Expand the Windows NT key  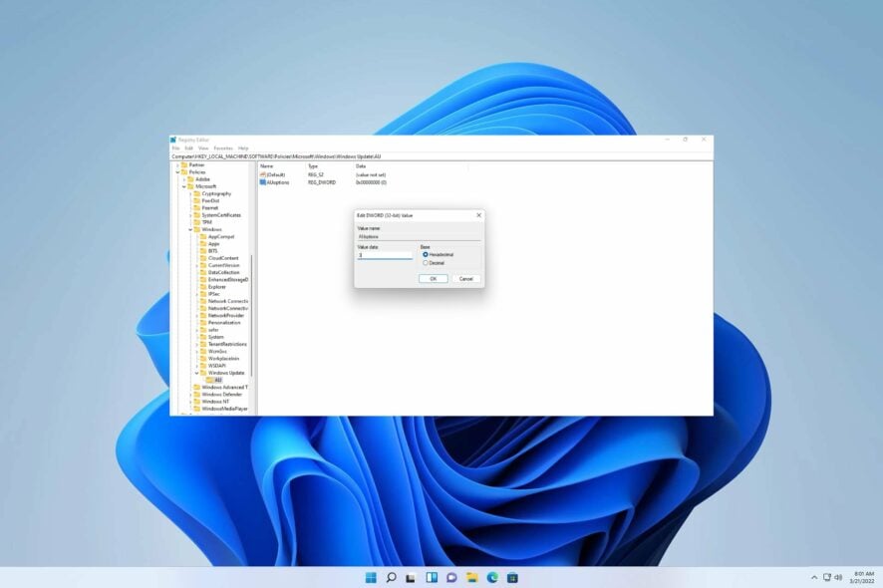pos(190,402)
